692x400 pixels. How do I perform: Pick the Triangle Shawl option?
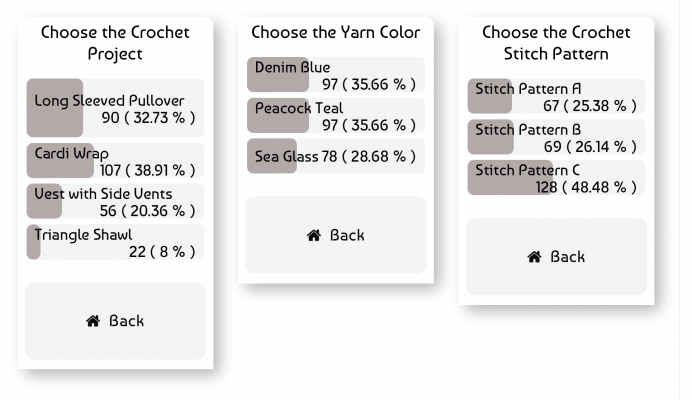tap(115, 242)
